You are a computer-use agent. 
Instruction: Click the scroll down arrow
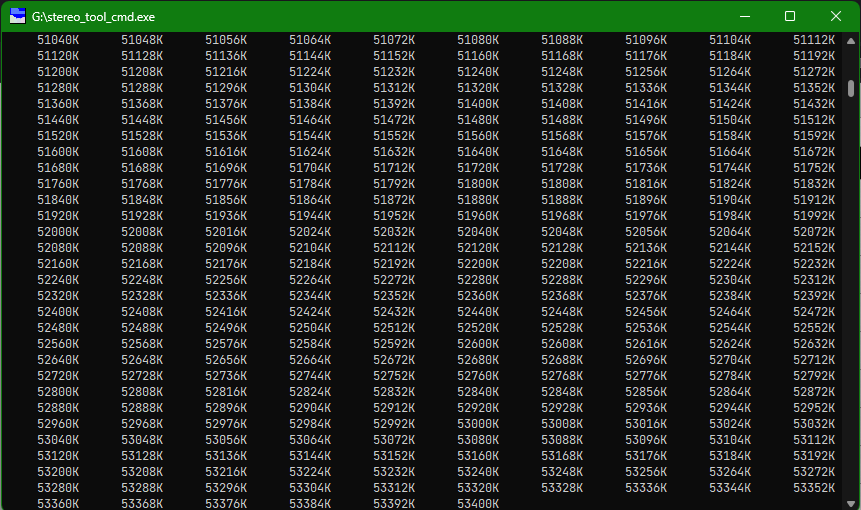[x=851, y=499]
